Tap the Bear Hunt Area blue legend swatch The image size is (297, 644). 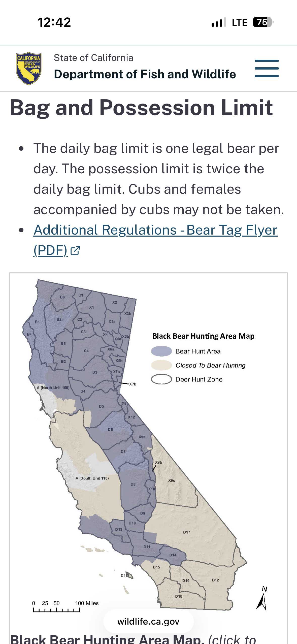click(x=161, y=351)
